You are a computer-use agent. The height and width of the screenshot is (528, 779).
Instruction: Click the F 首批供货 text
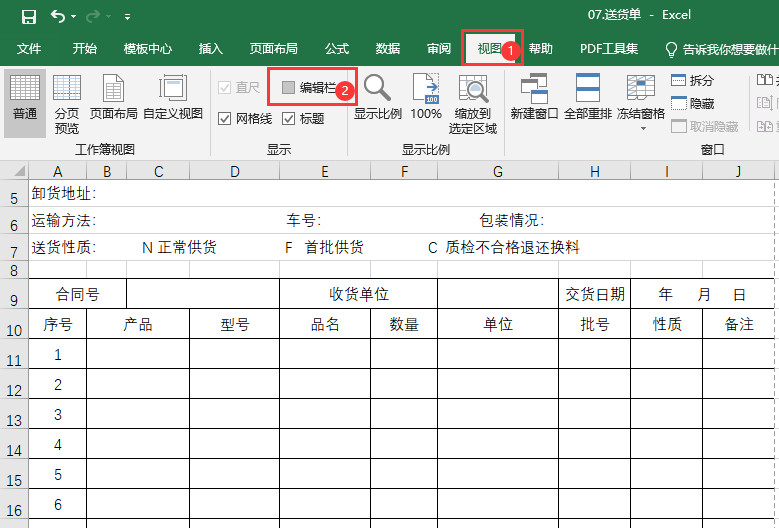tap(324, 247)
